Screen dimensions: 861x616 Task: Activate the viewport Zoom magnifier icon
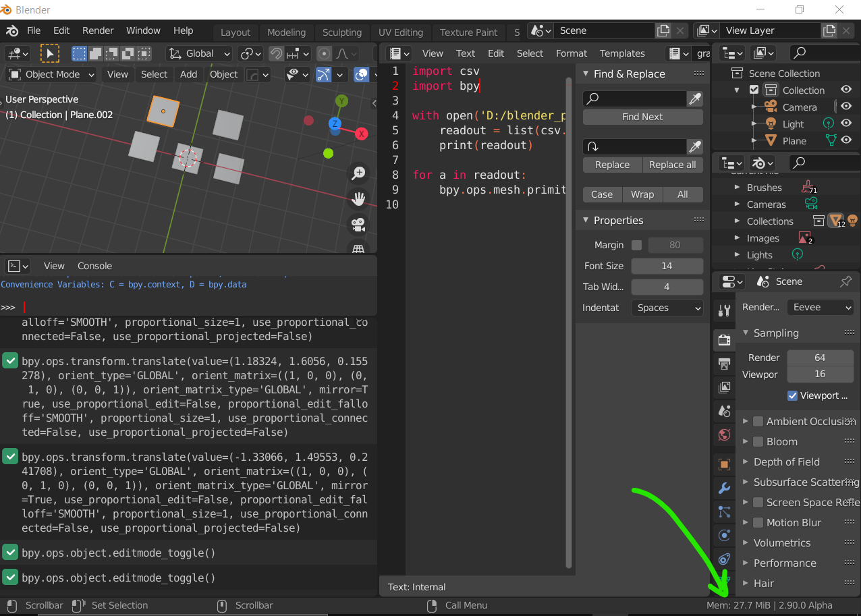[x=358, y=173]
